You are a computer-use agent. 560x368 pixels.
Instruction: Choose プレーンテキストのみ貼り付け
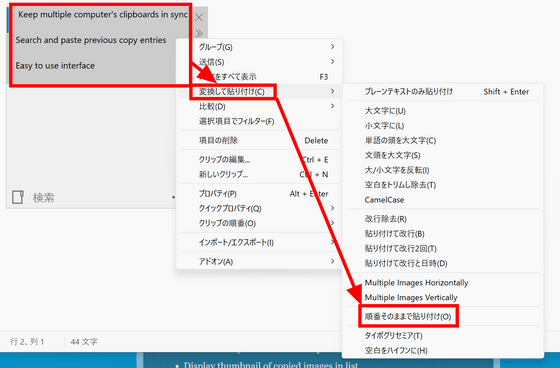(x=443, y=91)
